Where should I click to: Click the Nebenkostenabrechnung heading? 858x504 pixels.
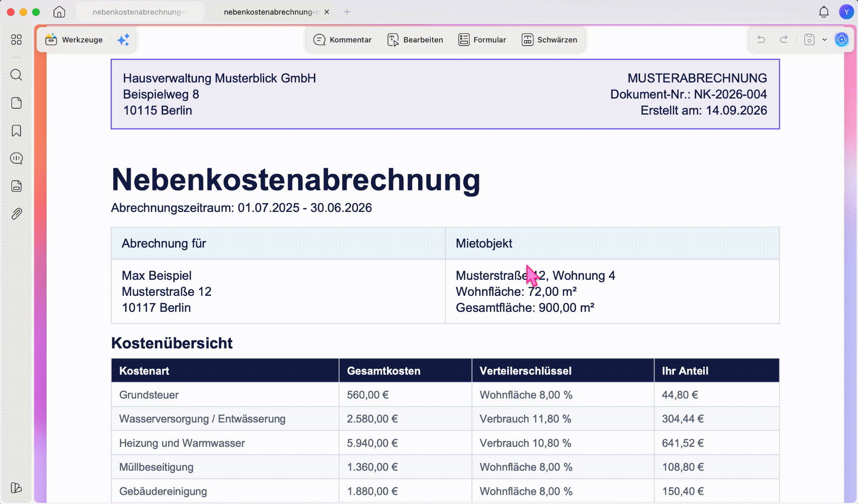[296, 179]
